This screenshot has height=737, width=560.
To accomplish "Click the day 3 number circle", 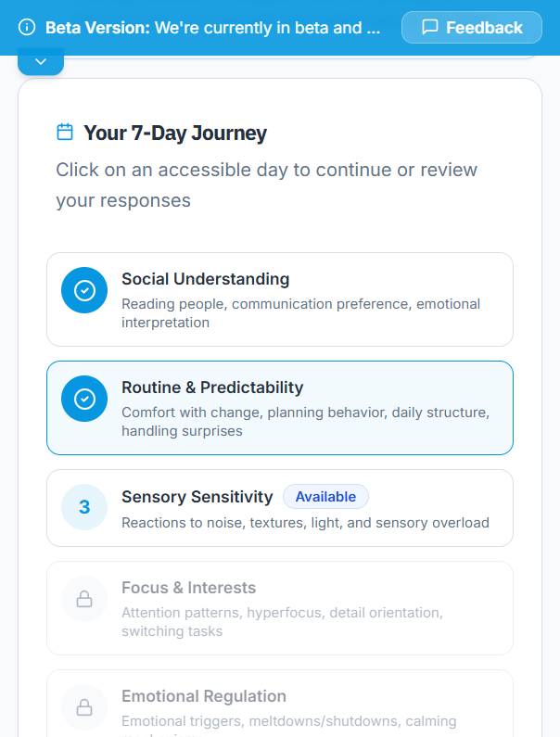I will (84, 507).
